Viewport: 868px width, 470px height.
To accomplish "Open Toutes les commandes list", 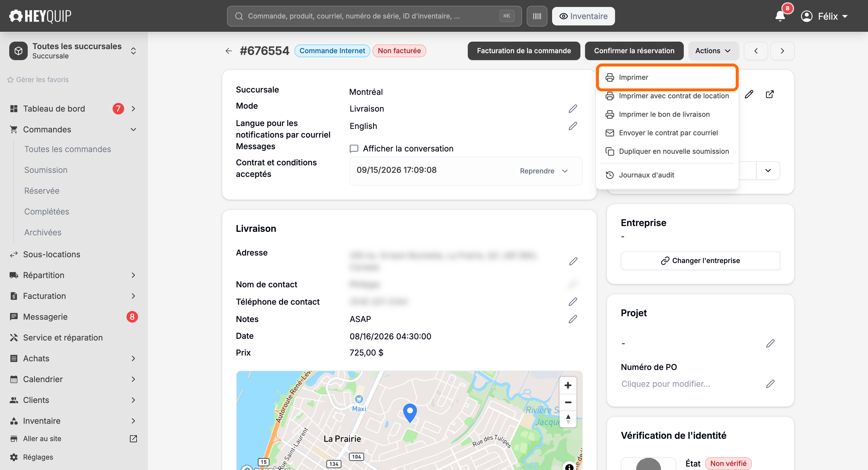I will 67,149.
